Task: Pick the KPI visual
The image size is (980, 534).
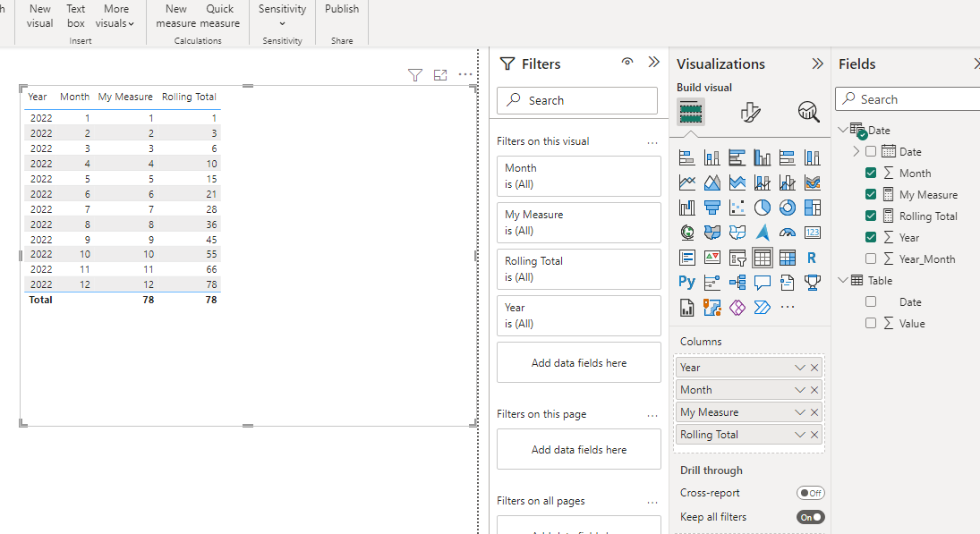Action: (x=712, y=258)
